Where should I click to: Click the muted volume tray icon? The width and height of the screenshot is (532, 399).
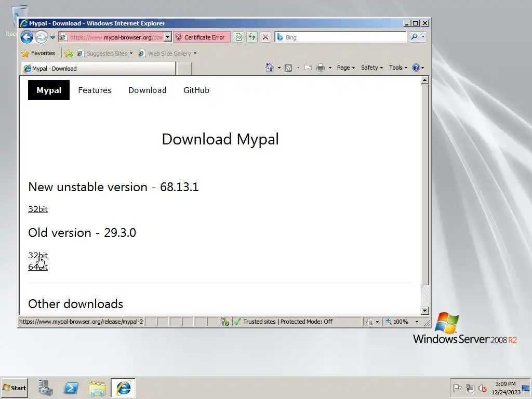(483, 388)
